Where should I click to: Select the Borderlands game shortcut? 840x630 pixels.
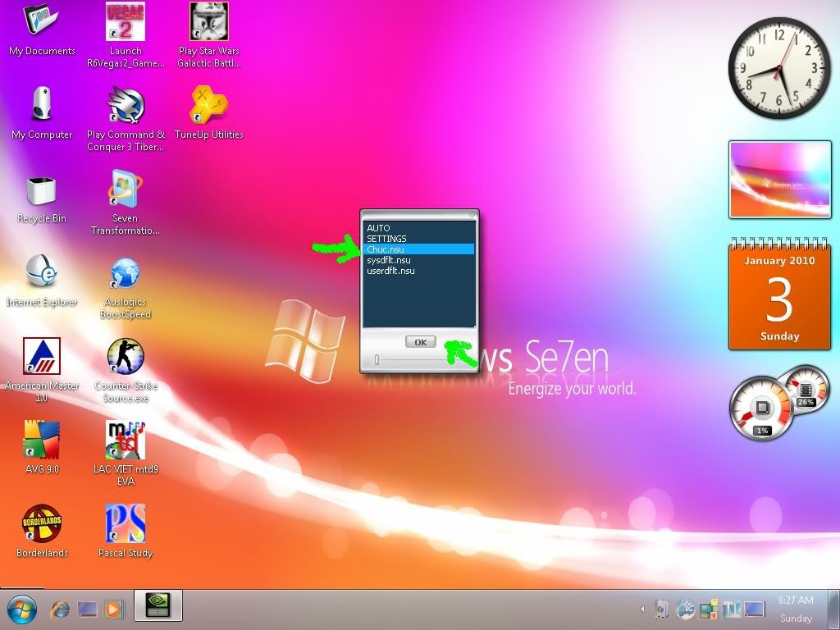[42, 532]
